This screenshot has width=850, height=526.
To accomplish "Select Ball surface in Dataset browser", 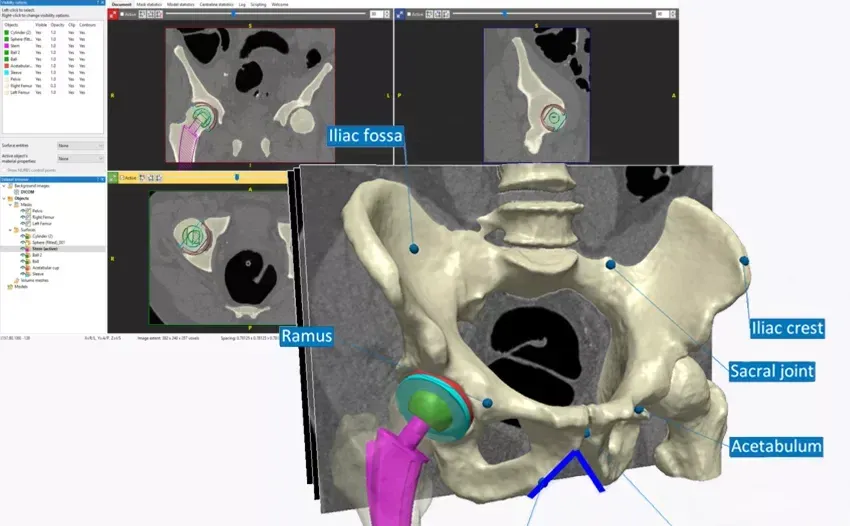I will click(36, 261).
